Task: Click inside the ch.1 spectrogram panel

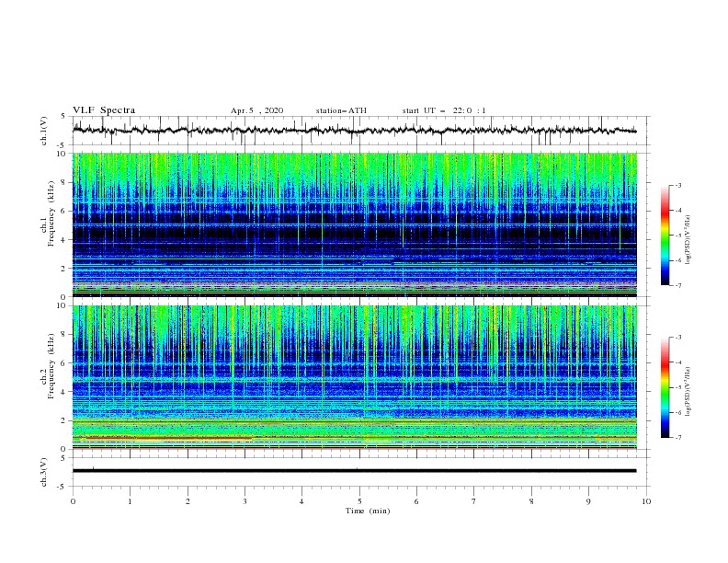Action: [x=355, y=224]
